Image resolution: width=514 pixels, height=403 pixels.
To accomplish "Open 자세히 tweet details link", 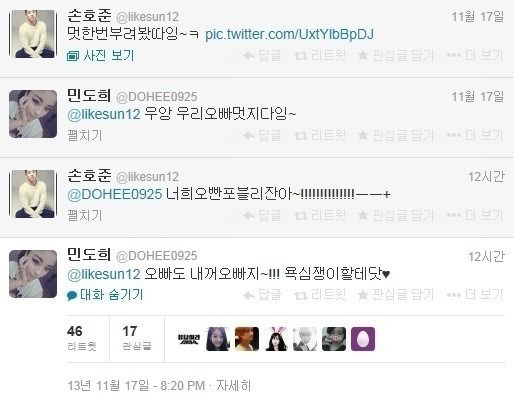I will (x=233, y=386).
